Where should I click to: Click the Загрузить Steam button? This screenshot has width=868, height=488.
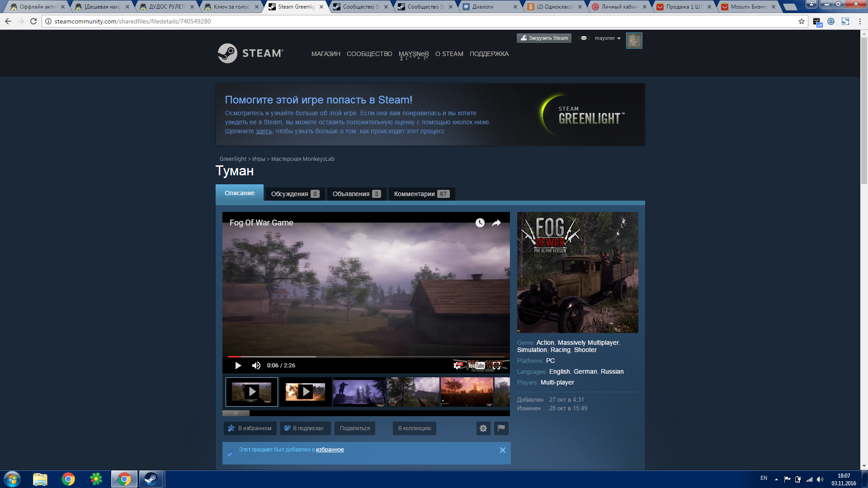544,38
